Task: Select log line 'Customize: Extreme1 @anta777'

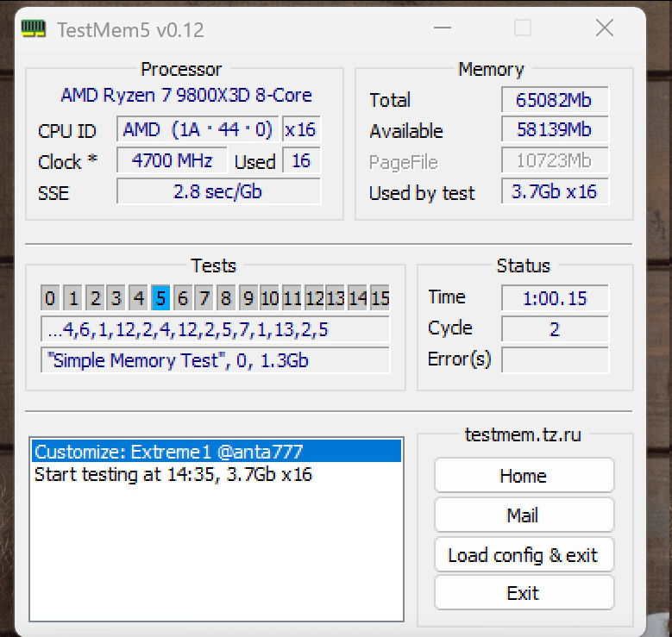Action: 217,452
